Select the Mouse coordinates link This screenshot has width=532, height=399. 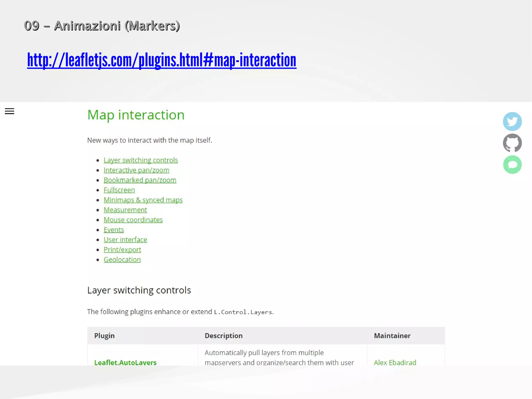[133, 220]
